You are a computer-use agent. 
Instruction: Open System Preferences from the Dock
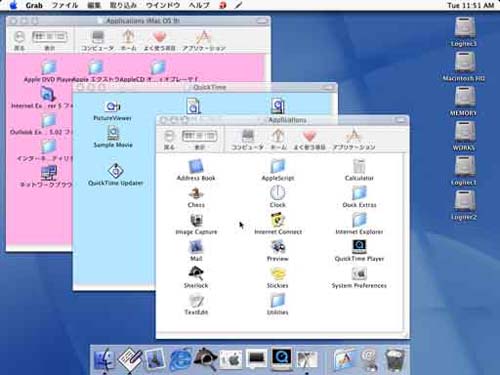[231, 359]
